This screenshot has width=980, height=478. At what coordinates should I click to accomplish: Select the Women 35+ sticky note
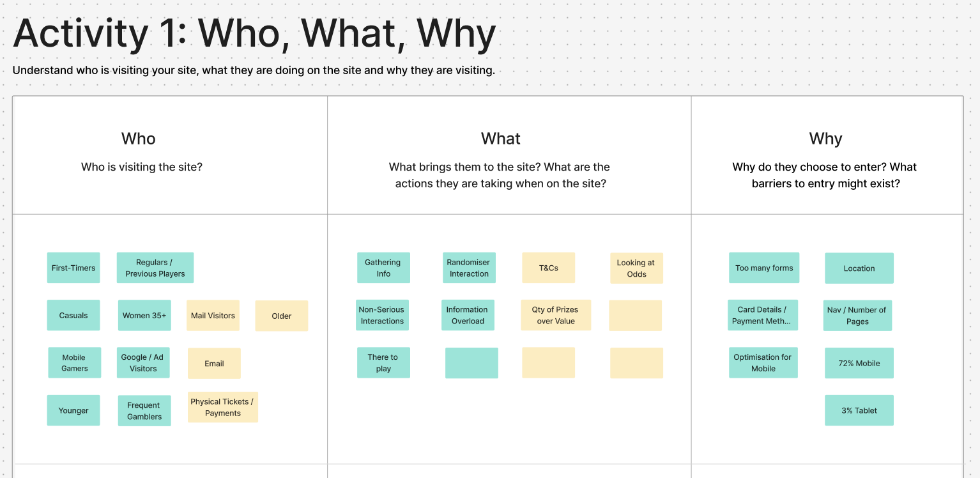pos(144,315)
